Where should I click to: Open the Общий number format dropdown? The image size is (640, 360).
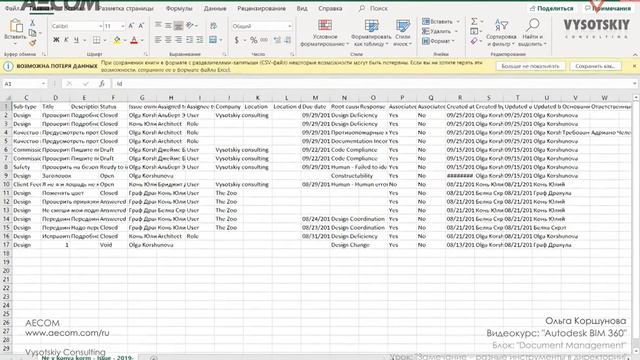289,26
